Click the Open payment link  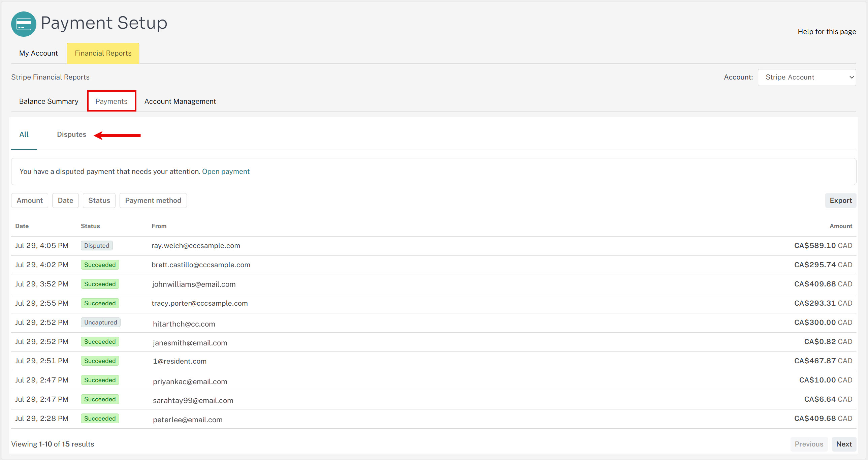coord(226,171)
